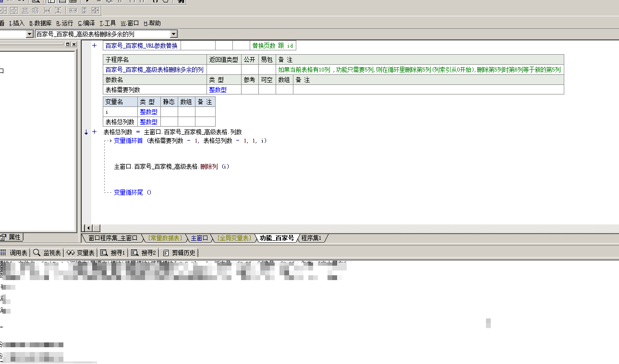Click the down arrow marker beside 表格总列数 line
619x364 pixels.
[86, 132]
